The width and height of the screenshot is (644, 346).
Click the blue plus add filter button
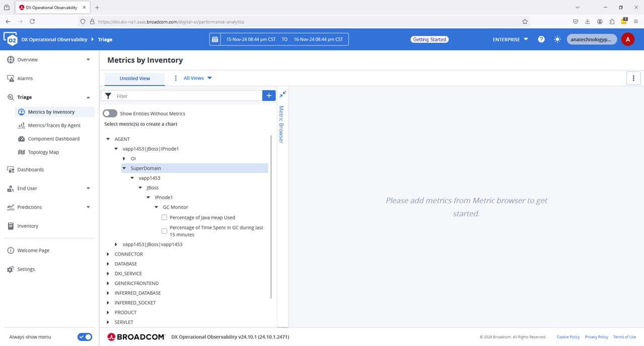point(269,96)
